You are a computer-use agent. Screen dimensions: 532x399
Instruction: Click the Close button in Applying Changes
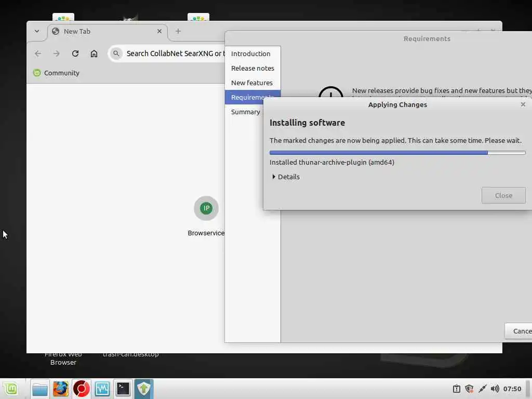click(503, 195)
